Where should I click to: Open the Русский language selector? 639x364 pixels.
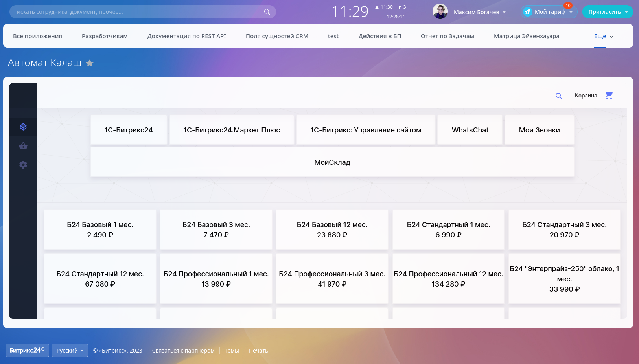point(70,351)
